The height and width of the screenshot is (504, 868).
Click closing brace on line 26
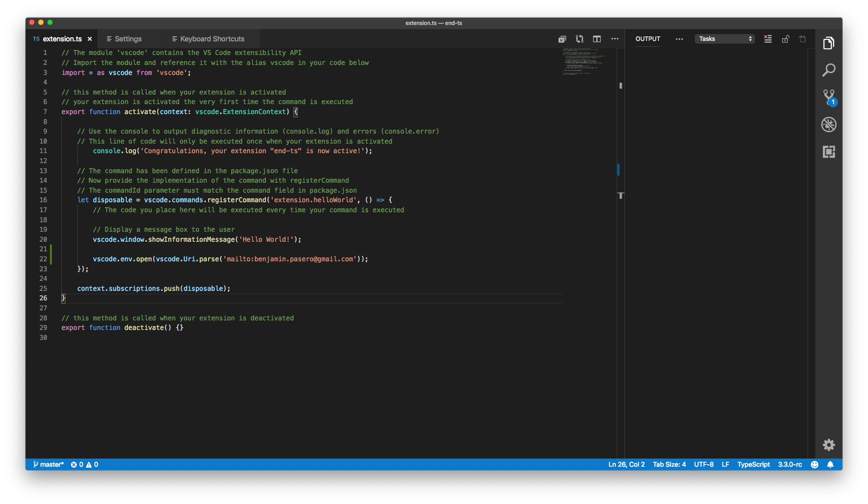coord(63,298)
